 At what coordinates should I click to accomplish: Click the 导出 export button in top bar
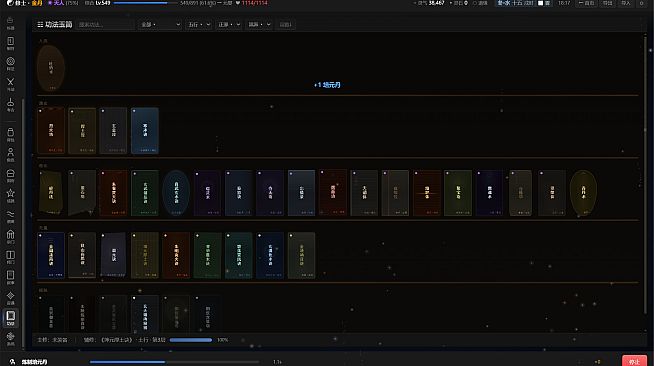click(607, 3)
